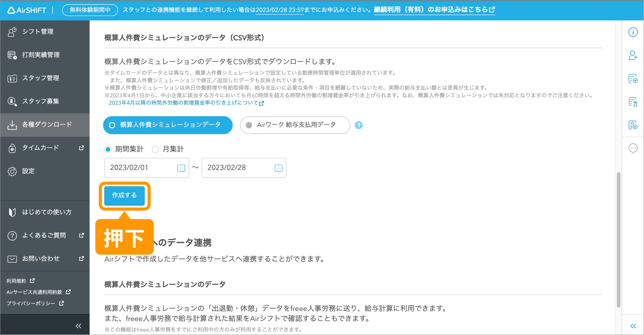Click the envelope icon for お問い合わせ
Viewport: 644px width, 335px height.
(12, 259)
